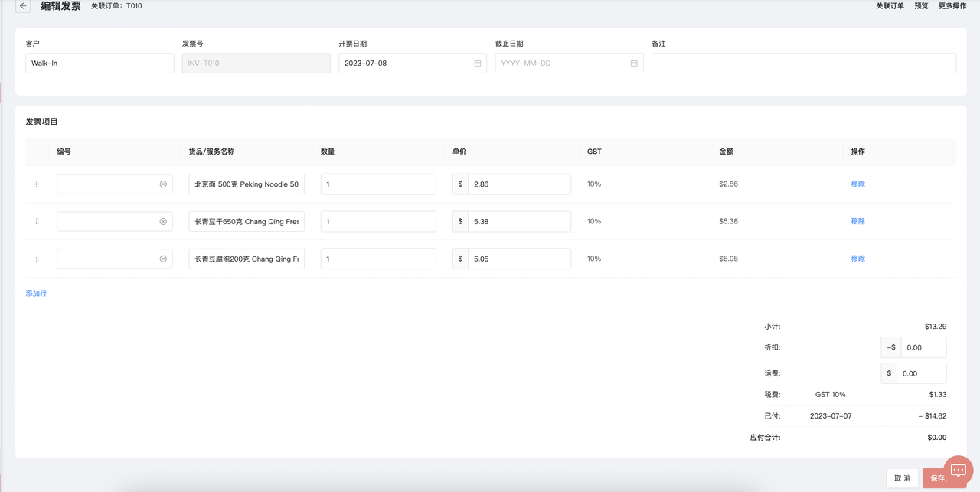Viewport: 980px width, 492px height.
Task: Clear code field in Peking Noodle row
Action: click(163, 184)
